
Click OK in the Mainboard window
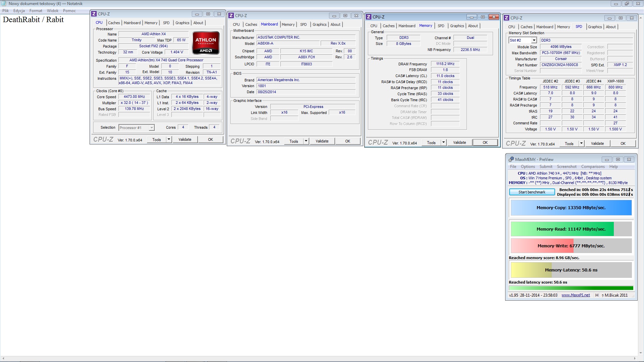click(348, 141)
